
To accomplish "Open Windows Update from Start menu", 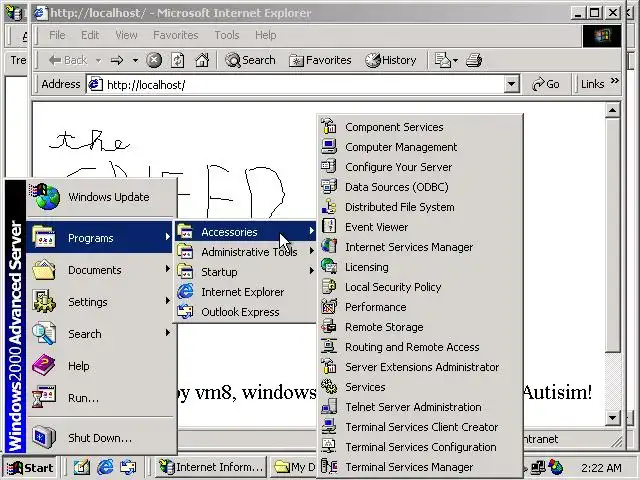I will (100, 197).
